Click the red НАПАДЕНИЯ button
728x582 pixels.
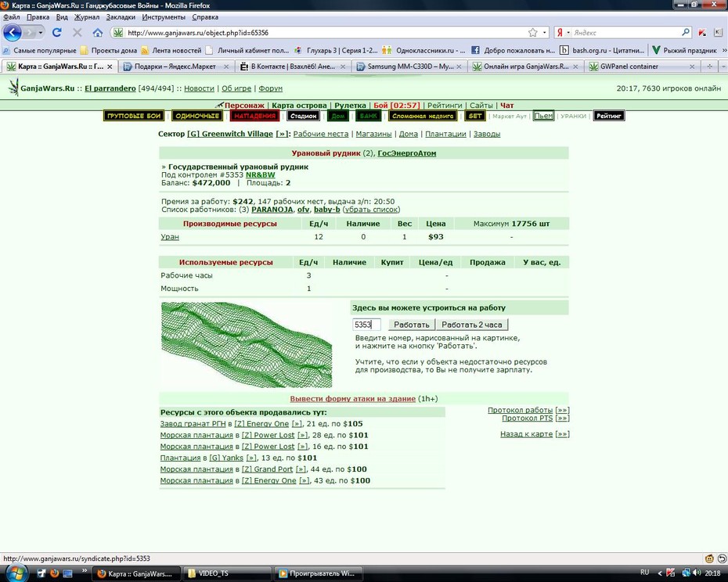(254, 116)
